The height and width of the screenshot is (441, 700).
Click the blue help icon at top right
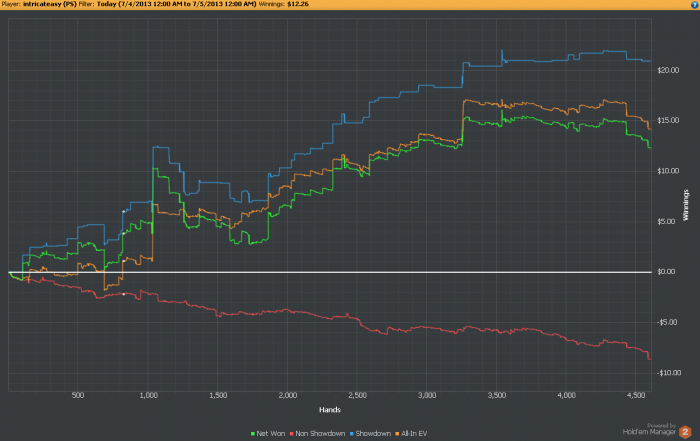pyautogui.click(x=695, y=4)
